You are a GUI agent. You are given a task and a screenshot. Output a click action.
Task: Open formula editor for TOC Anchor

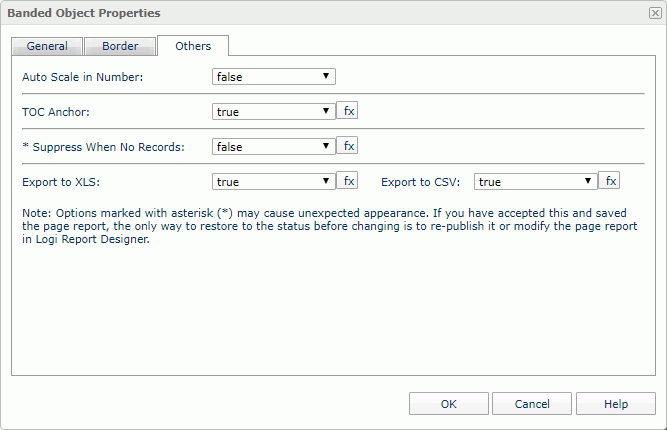click(x=348, y=111)
